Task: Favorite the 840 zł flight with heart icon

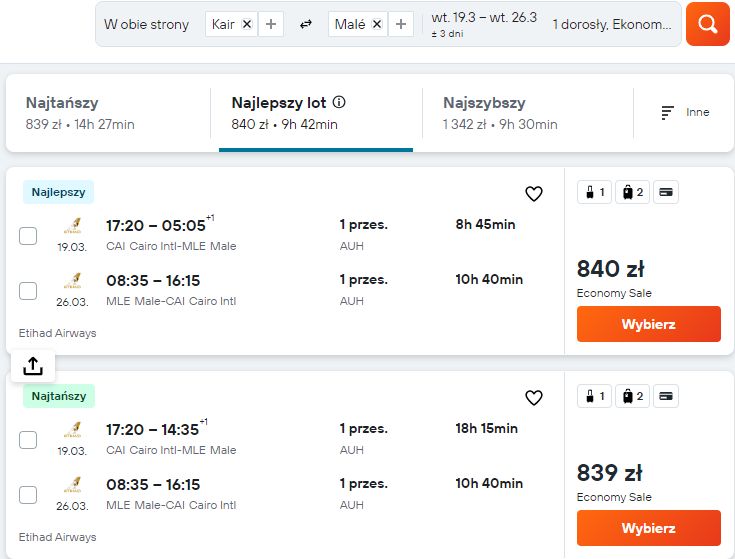Action: 533,194
